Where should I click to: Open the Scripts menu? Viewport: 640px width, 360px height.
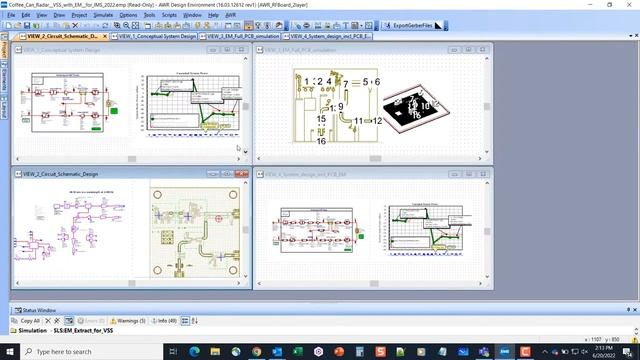[169, 15]
